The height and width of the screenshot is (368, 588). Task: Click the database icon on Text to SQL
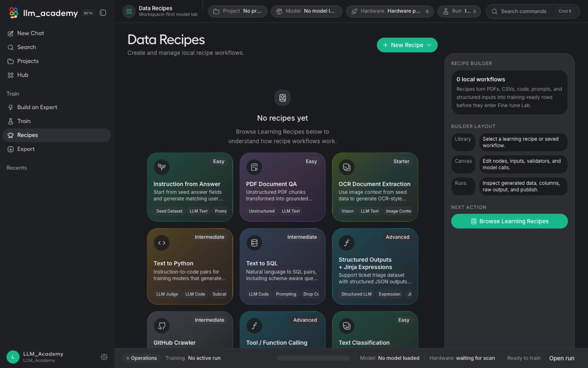pos(254,243)
